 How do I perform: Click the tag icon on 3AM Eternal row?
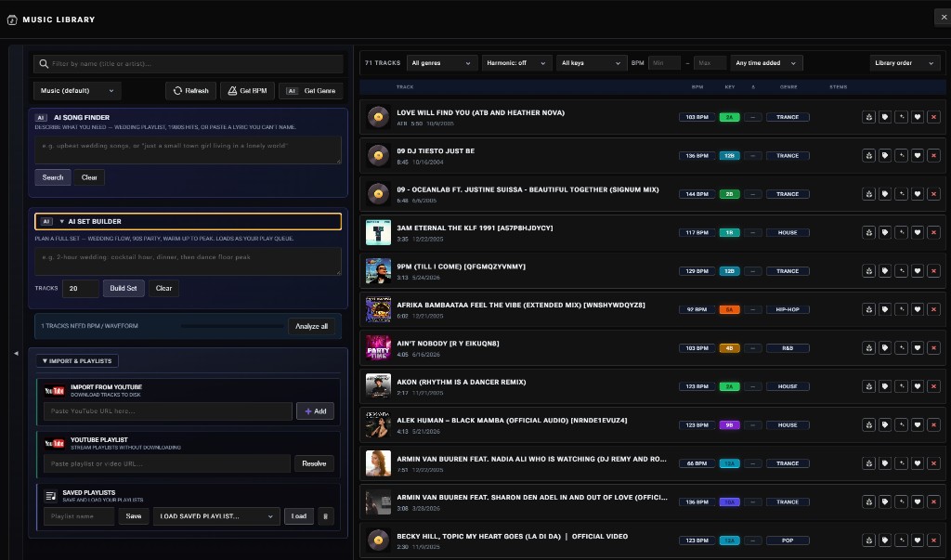coord(885,232)
